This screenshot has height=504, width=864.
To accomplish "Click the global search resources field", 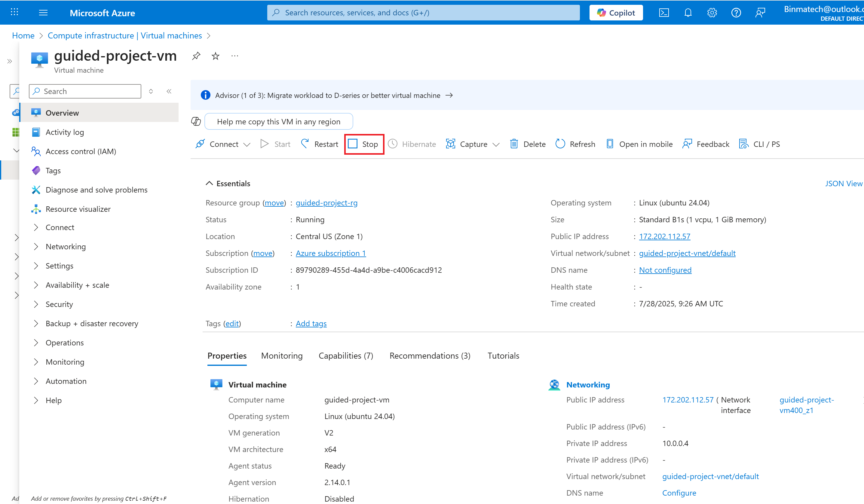I will [423, 13].
